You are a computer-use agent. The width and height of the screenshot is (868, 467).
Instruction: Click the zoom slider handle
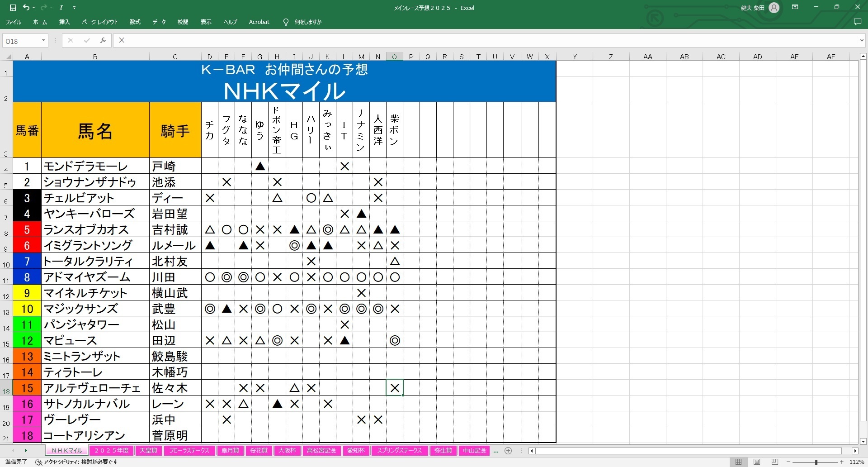[x=816, y=462]
